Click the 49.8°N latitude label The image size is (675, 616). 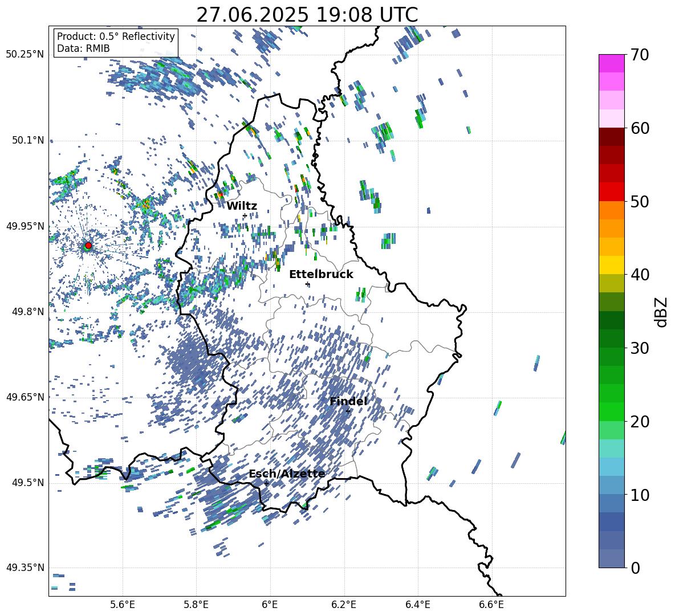pyautogui.click(x=29, y=312)
